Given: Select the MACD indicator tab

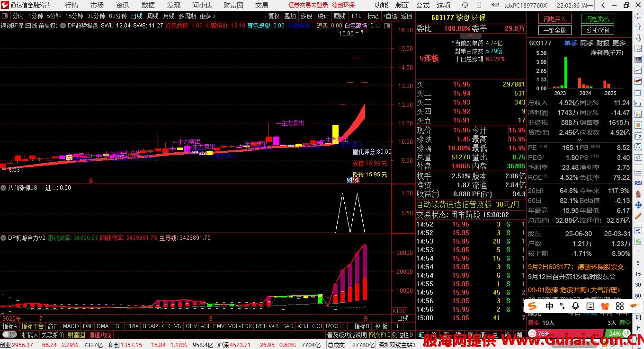Looking at the screenshot, I should pyautogui.click(x=71, y=326).
